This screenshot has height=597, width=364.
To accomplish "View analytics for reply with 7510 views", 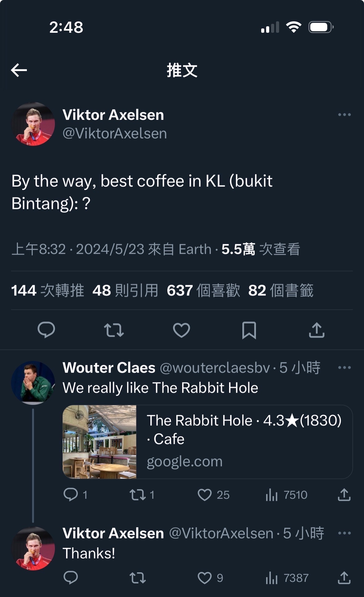I will [x=286, y=495].
